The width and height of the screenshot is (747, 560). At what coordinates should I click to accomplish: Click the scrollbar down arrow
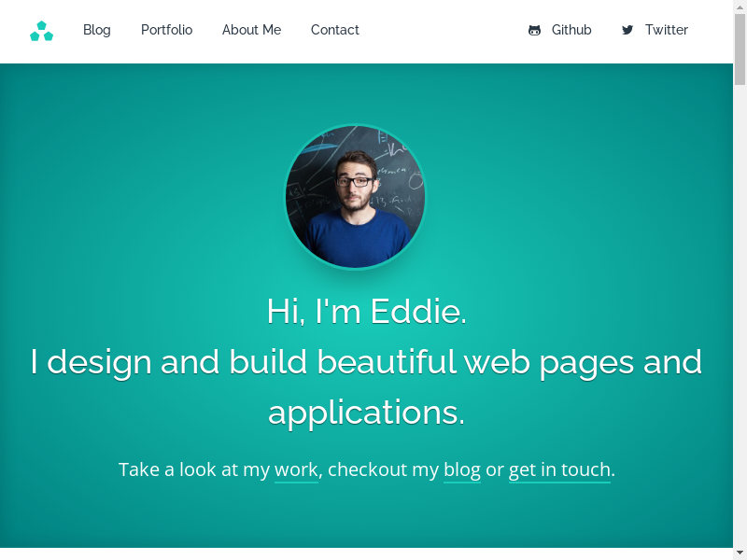click(740, 553)
